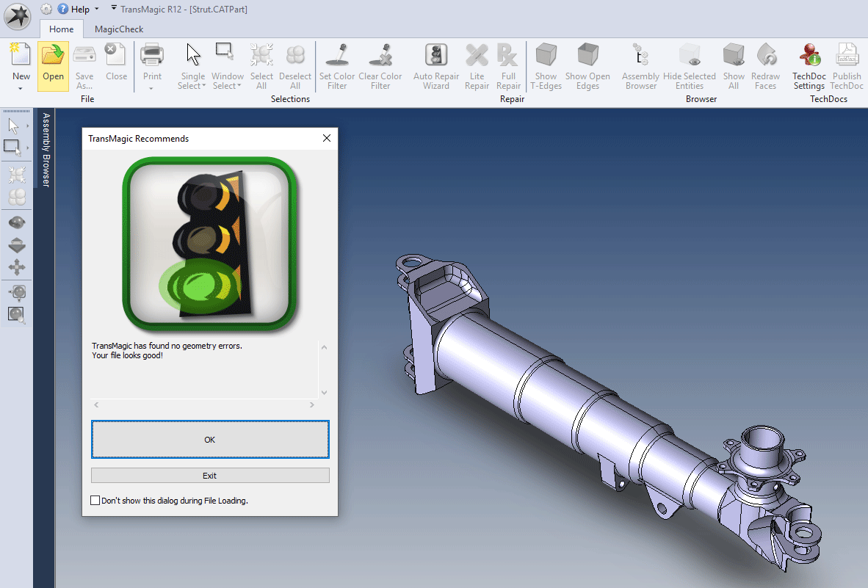The height and width of the screenshot is (588, 868).
Task: Open the Help menu
Action: coord(79,10)
